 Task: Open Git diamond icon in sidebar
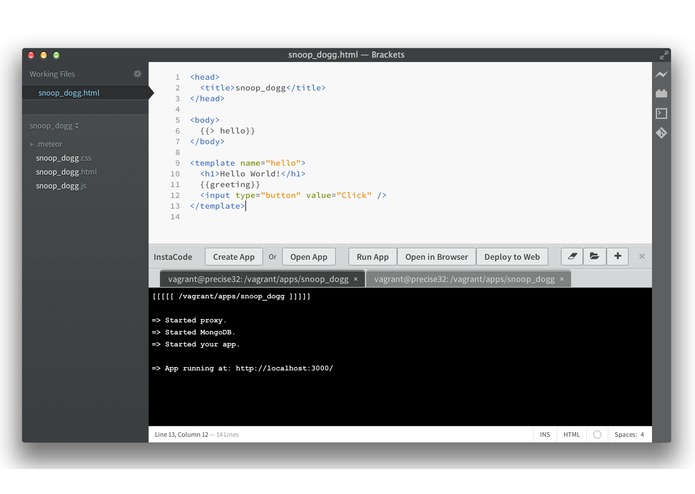pos(661,133)
